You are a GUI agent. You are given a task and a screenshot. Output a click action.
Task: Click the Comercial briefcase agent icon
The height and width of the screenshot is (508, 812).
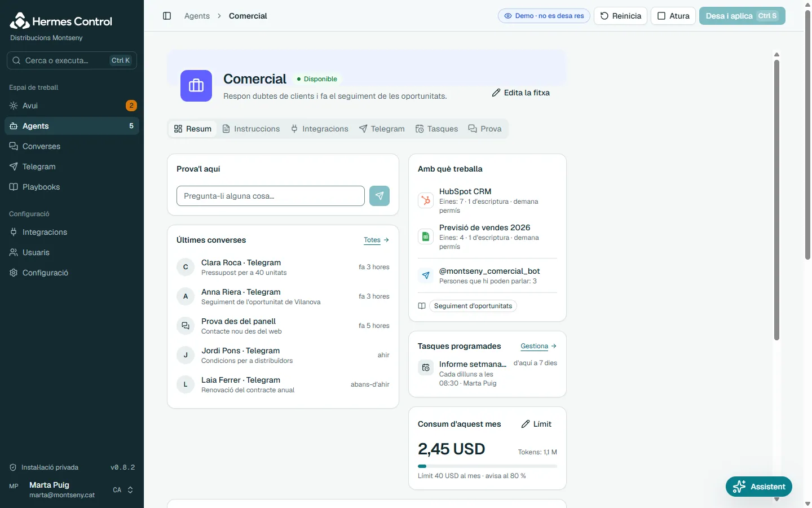[196, 86]
